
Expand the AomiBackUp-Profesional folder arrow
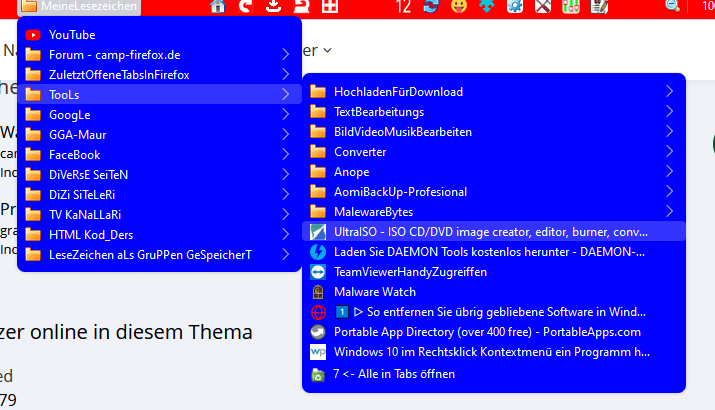point(669,192)
